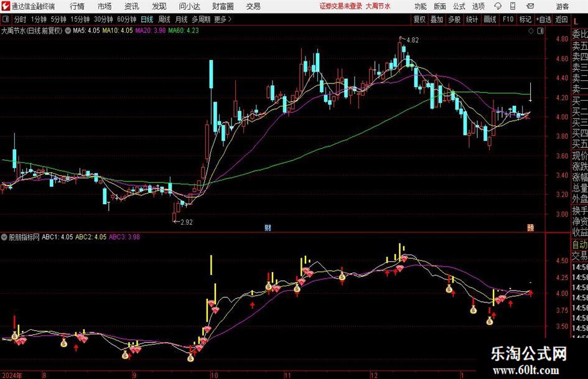The width and height of the screenshot is (588, 379).
Task: Open the 资讯 menu
Action: point(132,6)
